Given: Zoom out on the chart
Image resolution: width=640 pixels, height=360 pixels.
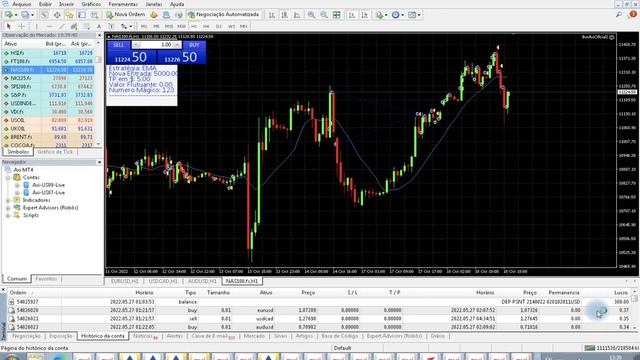Looking at the screenshot, I should [x=324, y=15].
